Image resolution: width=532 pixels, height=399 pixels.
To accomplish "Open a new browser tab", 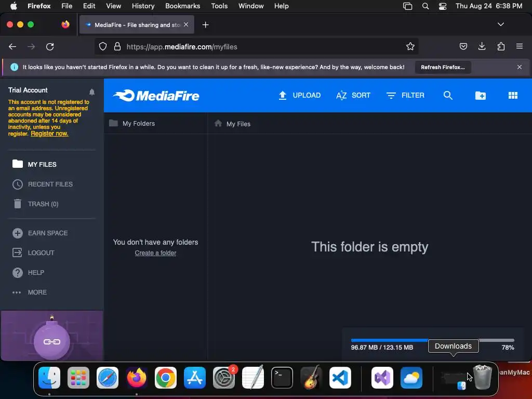I will click(x=205, y=25).
